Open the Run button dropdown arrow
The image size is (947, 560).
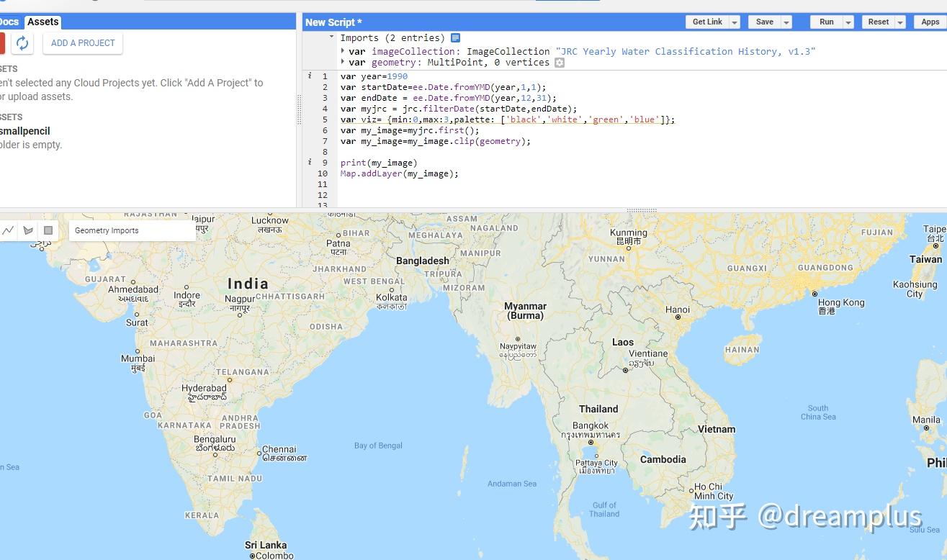point(846,22)
